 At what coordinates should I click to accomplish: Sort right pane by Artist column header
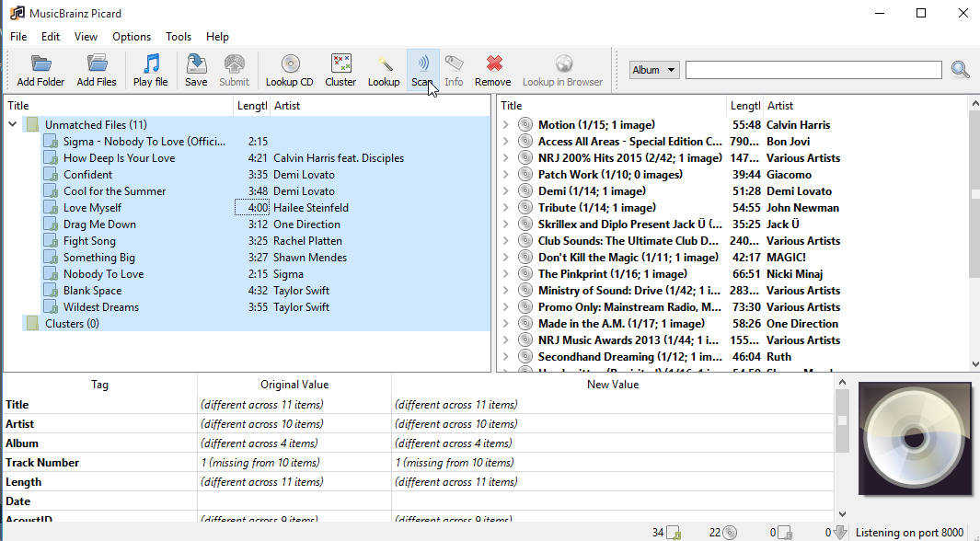pos(865,106)
